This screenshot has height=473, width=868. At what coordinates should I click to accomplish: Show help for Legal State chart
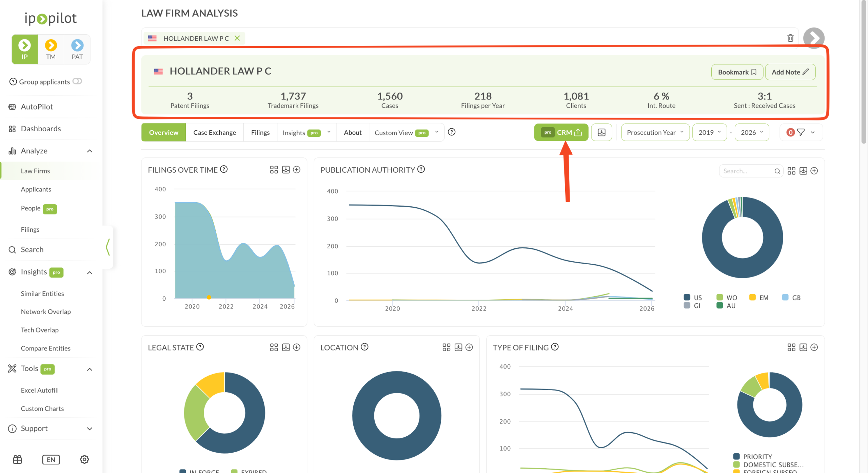200,347
